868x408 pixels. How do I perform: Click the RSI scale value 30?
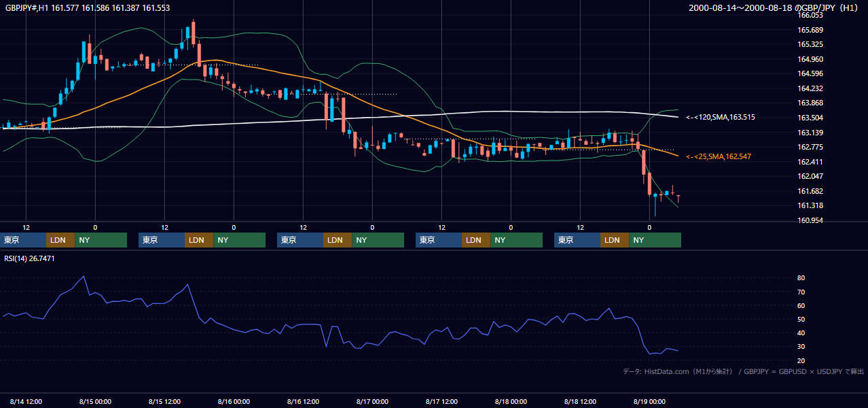tap(801, 347)
